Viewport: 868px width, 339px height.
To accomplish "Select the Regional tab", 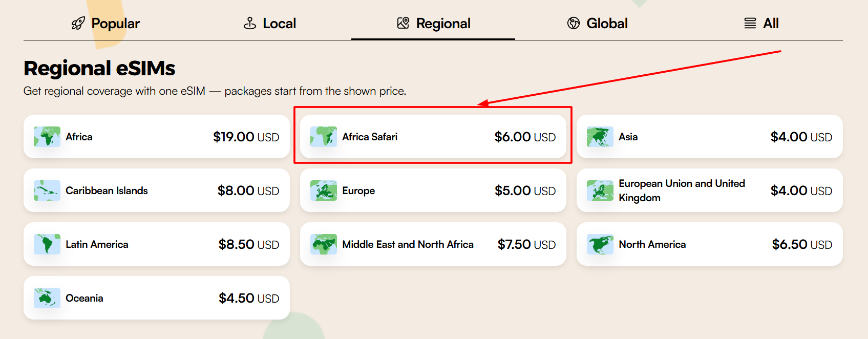I will click(x=433, y=24).
